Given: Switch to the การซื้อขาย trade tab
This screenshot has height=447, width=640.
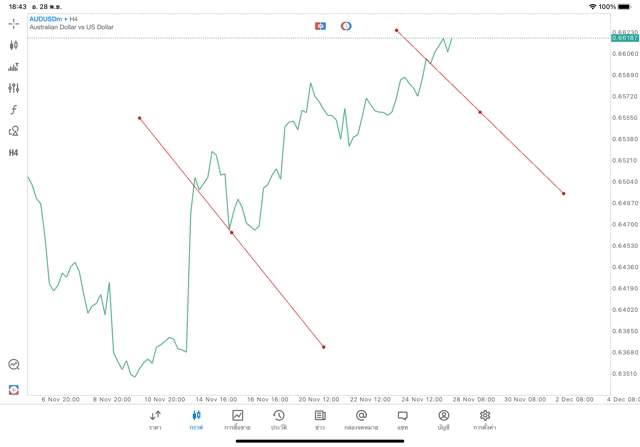Looking at the screenshot, I should tap(237, 420).
